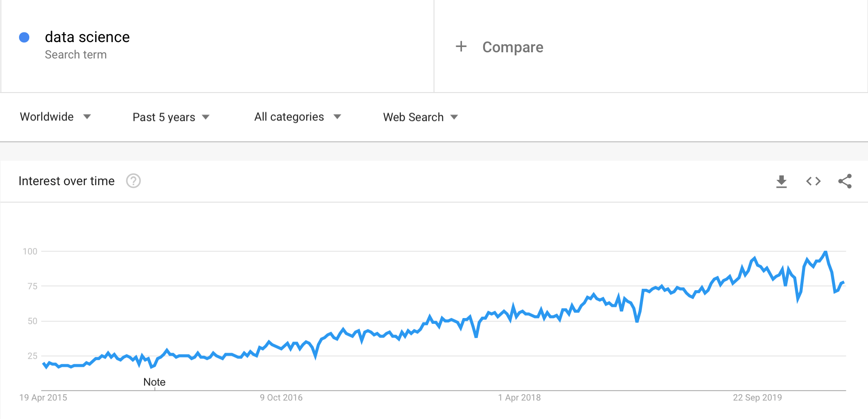Click the plus icon beside Compare
The image size is (868, 419).
[461, 47]
